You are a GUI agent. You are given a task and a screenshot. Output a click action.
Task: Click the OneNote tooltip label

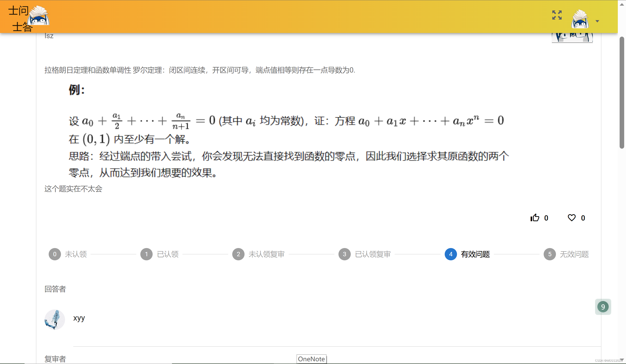pyautogui.click(x=311, y=359)
